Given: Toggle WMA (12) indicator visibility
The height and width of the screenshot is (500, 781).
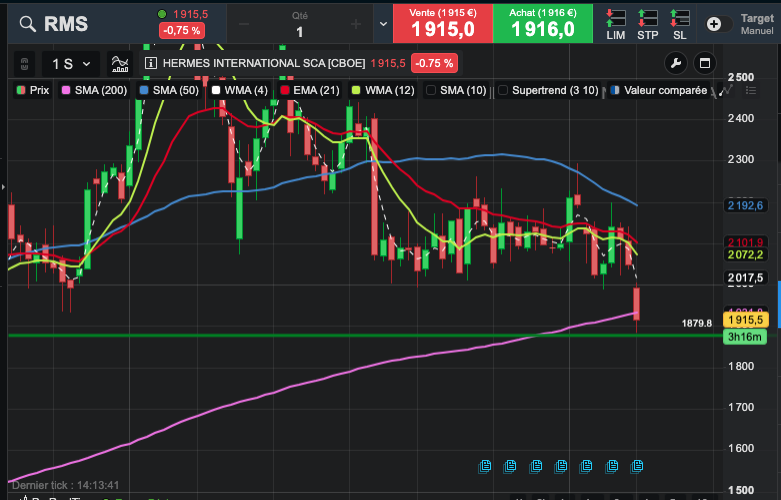Looking at the screenshot, I should tap(383, 90).
